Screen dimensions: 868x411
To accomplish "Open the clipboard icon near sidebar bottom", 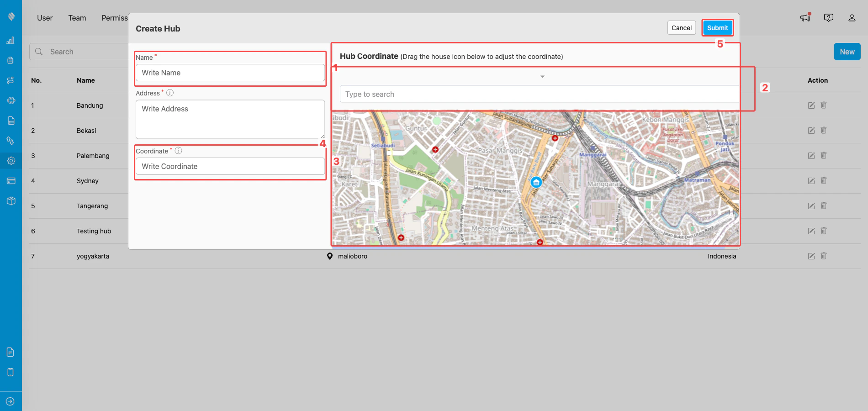I will click(x=11, y=372).
